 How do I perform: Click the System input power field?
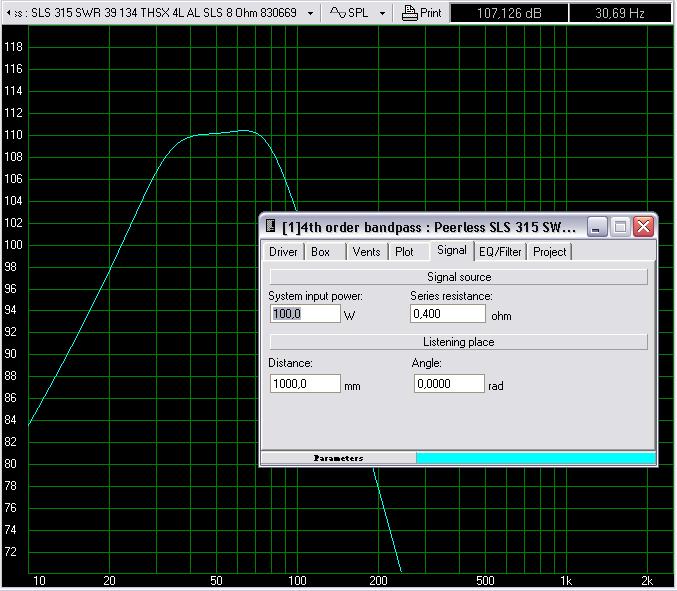coord(305,314)
